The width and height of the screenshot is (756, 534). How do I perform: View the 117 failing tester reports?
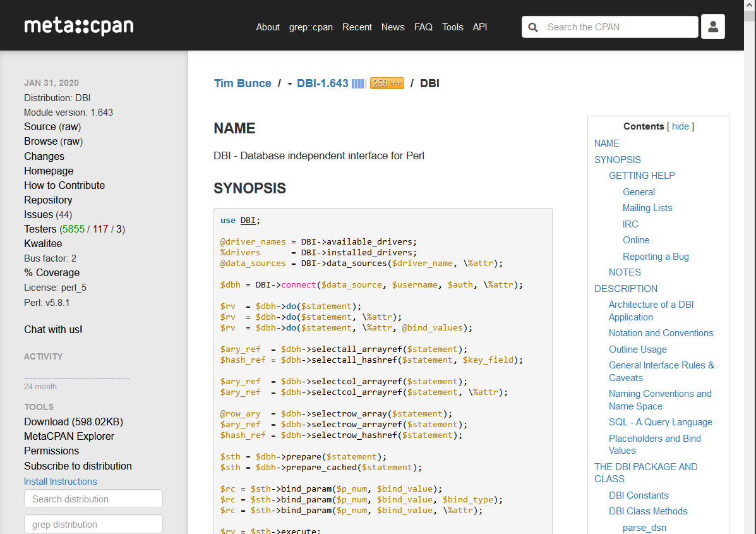click(100, 229)
